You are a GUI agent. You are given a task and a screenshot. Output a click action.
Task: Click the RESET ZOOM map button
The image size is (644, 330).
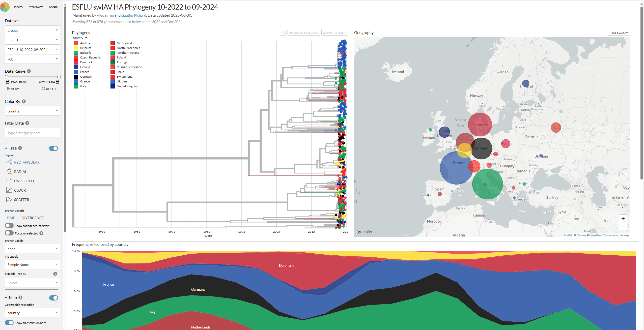click(619, 33)
